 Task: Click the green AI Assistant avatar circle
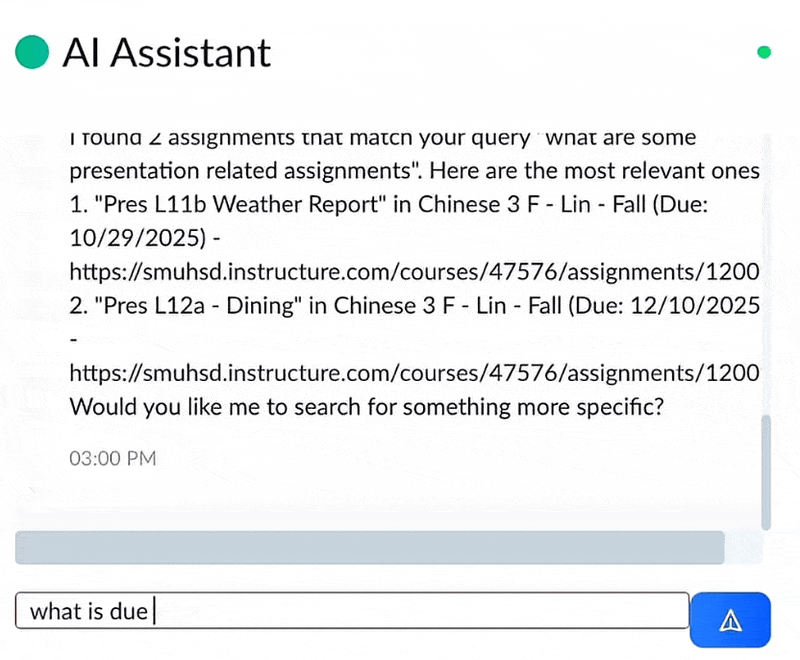32,52
